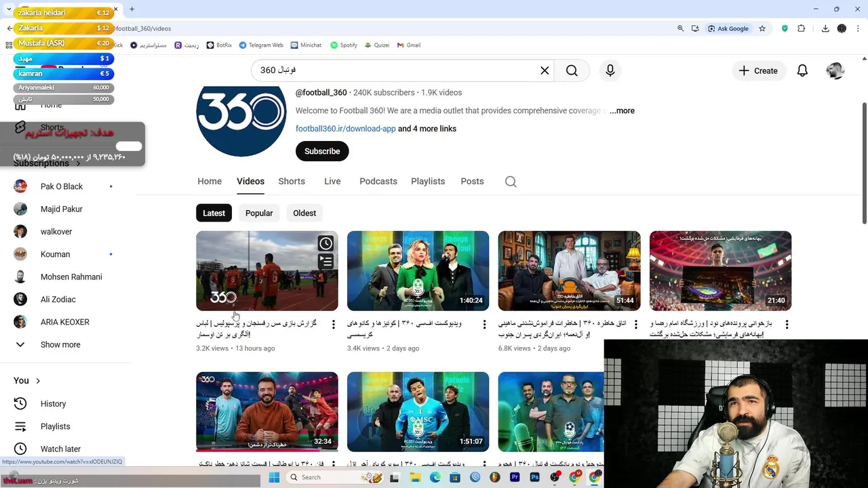This screenshot has height=488, width=868.
Task: Open the Shorts tab of the channel
Action: point(292,181)
